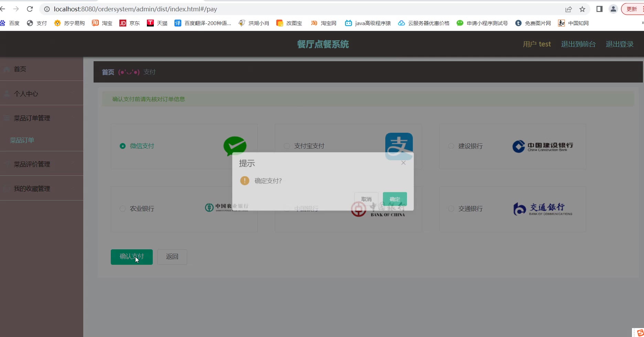
Task: Select the 微信支付 radio button
Action: tap(122, 146)
